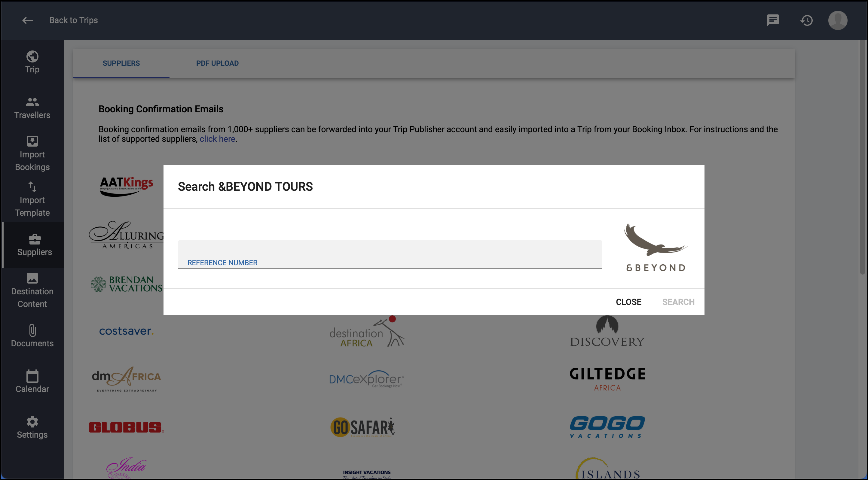Select the Go Safari supplier logo
The image size is (868, 480).
pos(362,427)
